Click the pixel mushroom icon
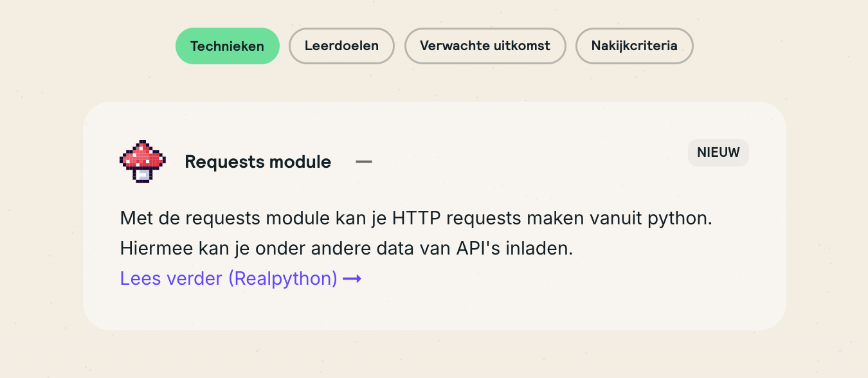 (143, 161)
